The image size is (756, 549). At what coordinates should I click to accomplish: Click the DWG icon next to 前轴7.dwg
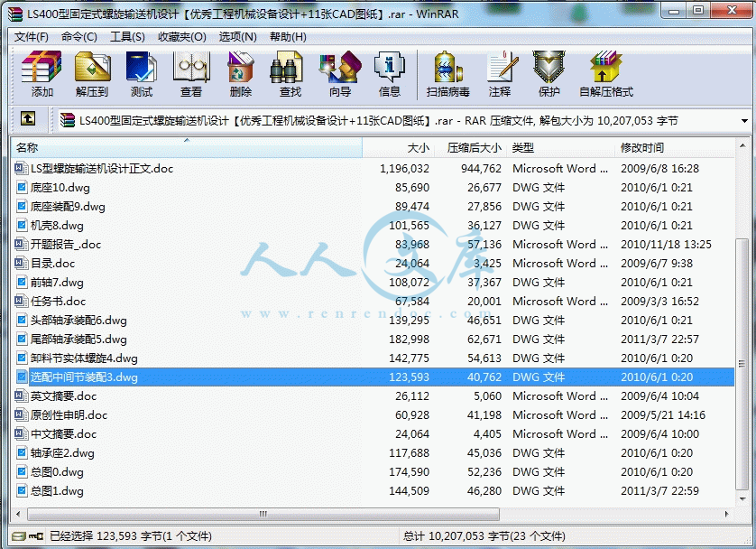coord(22,283)
